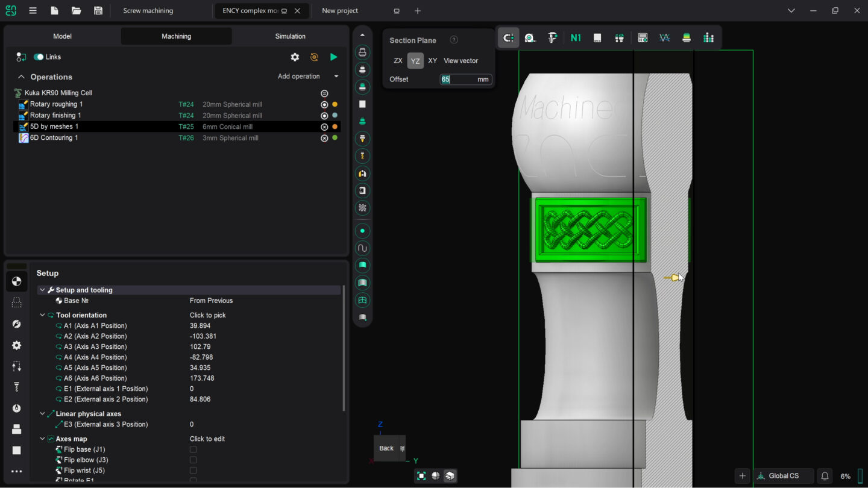Collapse the Operations section

click(21, 77)
